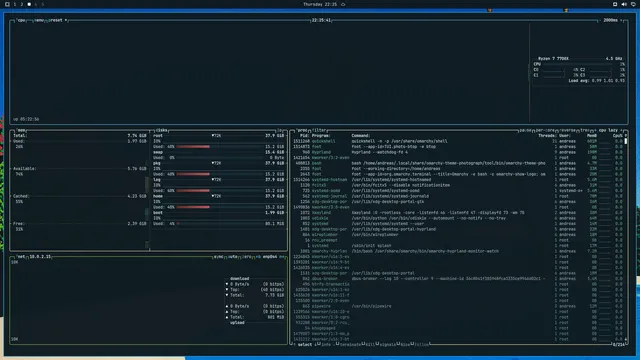The width and height of the screenshot is (640, 360).
Task: Click the Command column header
Action: (x=361, y=136)
